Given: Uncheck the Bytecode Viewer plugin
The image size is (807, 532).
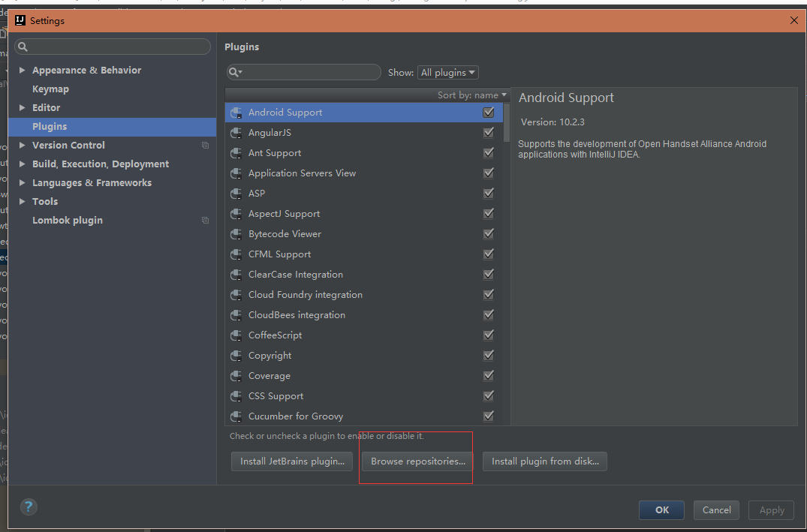Looking at the screenshot, I should coord(489,234).
